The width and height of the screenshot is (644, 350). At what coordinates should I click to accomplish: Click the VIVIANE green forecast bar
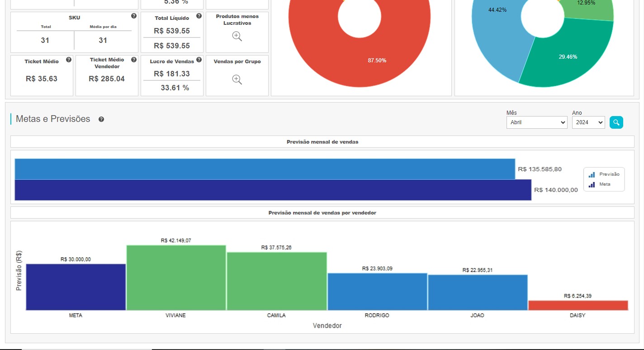[x=176, y=278]
